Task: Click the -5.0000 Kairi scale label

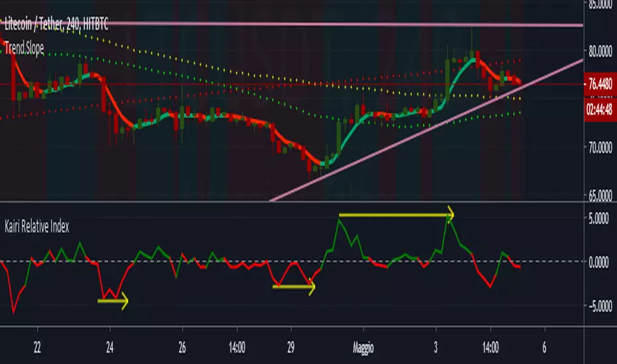Action: (600, 306)
